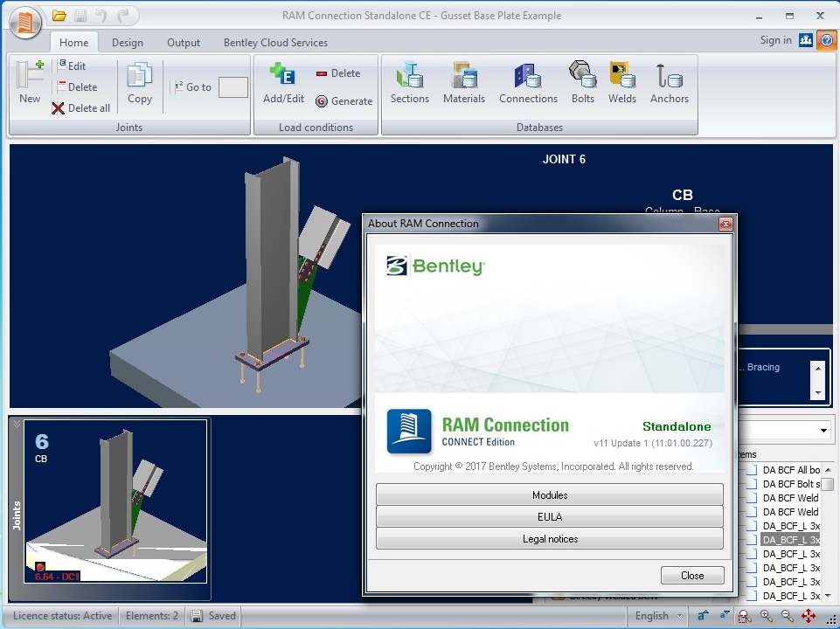The width and height of the screenshot is (840, 629).
Task: Delete all joints
Action: 81,108
